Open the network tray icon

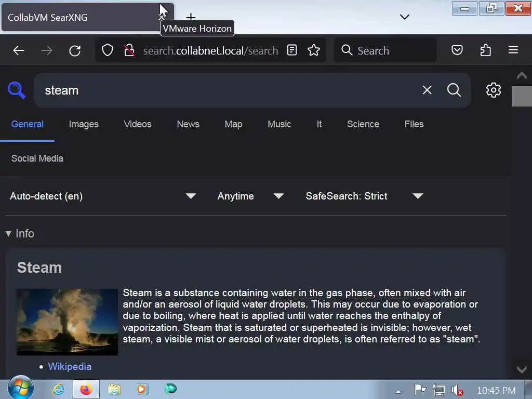click(438, 390)
